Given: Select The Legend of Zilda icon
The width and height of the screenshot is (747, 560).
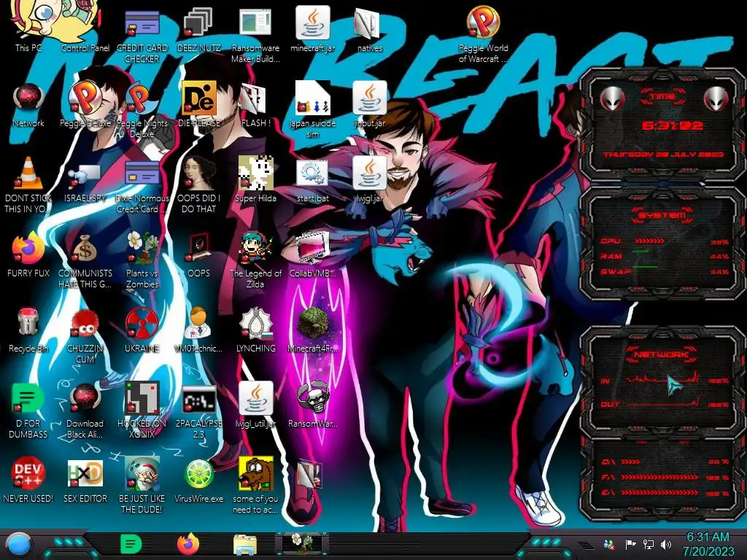Looking at the screenshot, I should [255, 260].
